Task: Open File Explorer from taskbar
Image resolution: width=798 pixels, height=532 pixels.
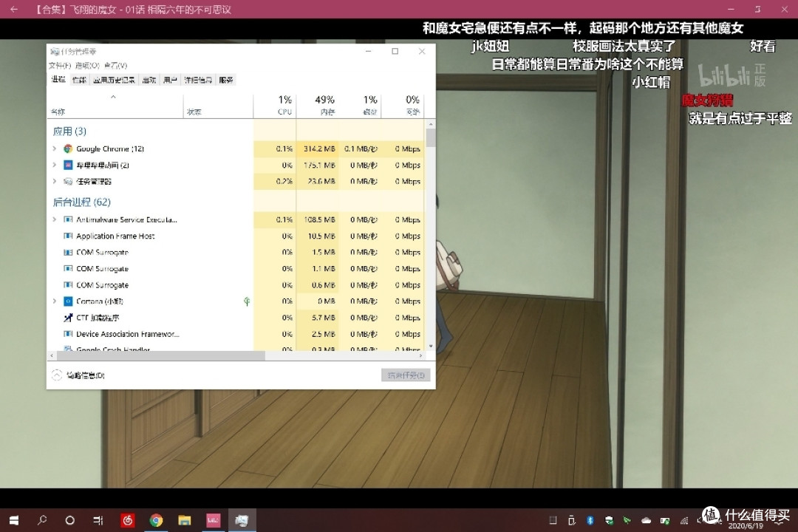Action: 184,519
